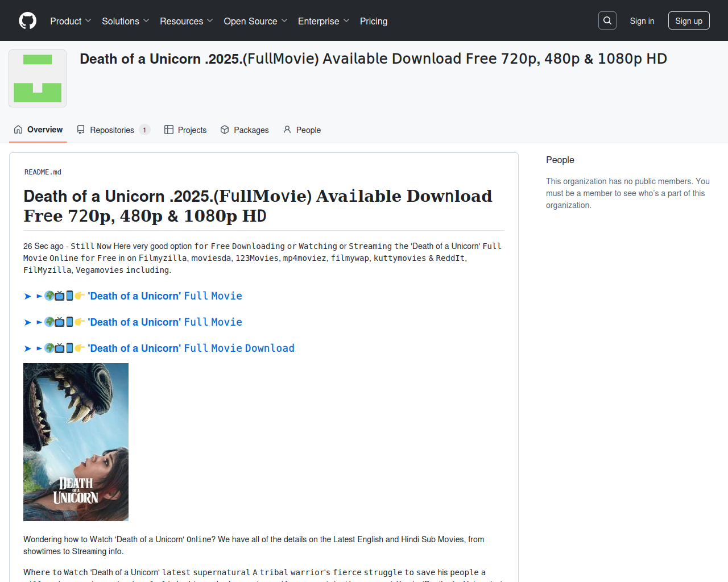Expand the Solutions dropdown menu

click(x=125, y=21)
